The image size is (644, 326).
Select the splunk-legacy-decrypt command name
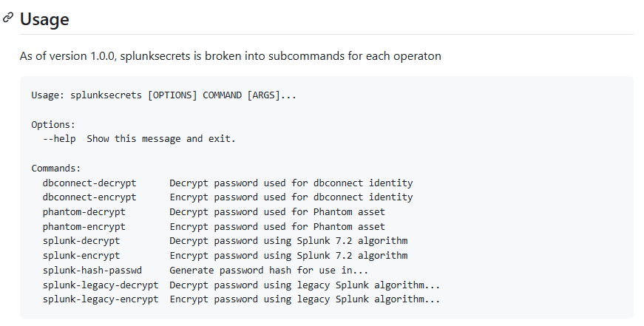pyautogui.click(x=101, y=285)
